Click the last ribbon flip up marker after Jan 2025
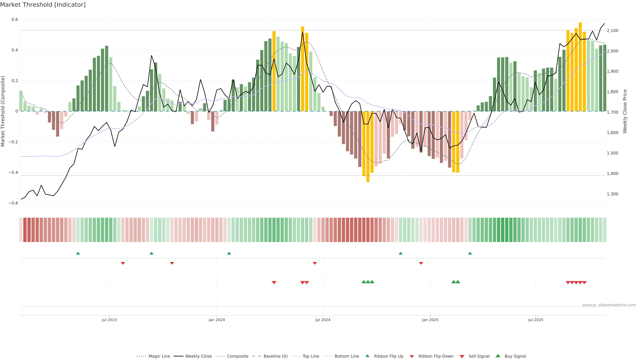Viewport: 644px width, 362px height. click(470, 253)
